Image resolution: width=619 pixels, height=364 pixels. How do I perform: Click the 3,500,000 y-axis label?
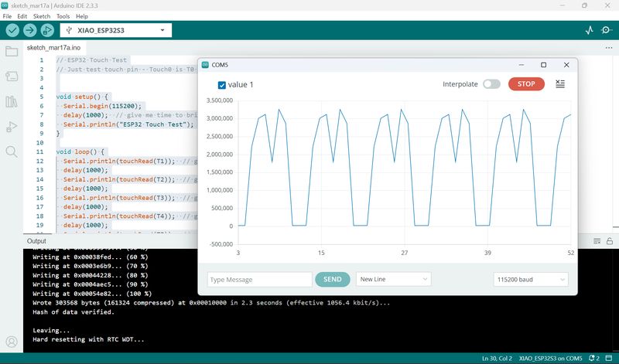220,100
